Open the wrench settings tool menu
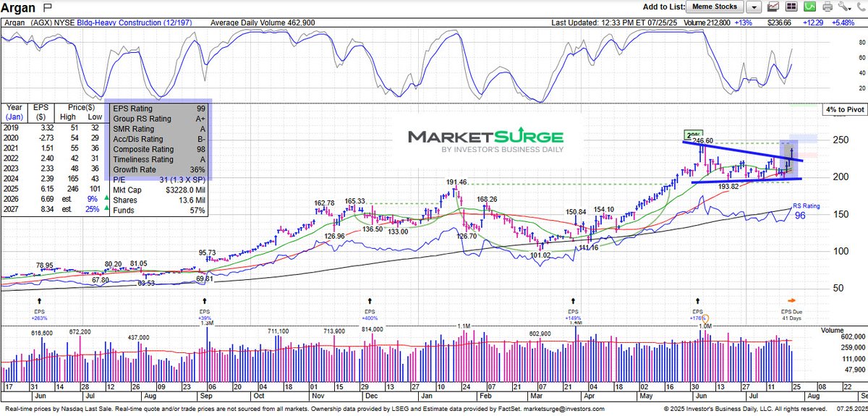This screenshot has height=416, width=868. click(845, 7)
